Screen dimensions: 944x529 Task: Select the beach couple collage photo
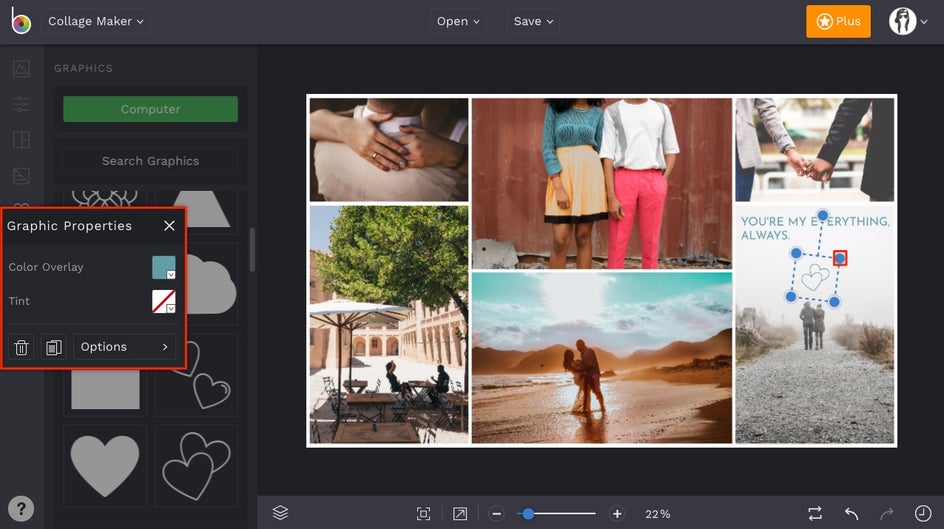[602, 357]
